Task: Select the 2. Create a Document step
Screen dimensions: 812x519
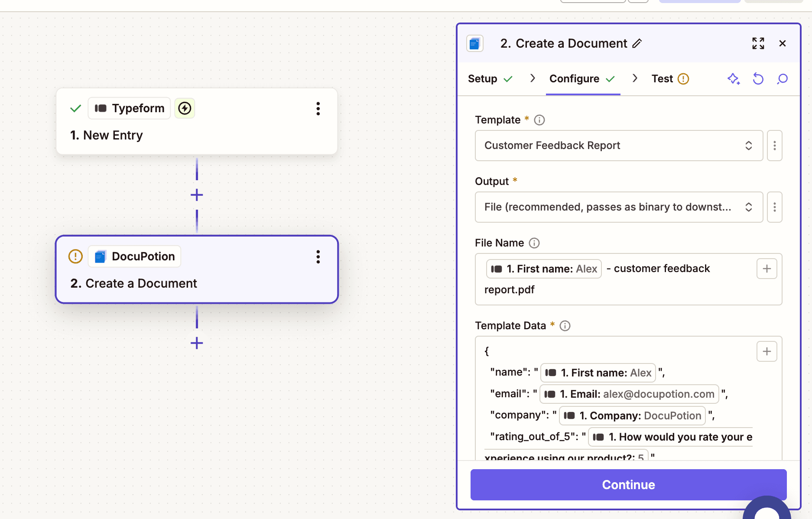Action: coord(197,269)
